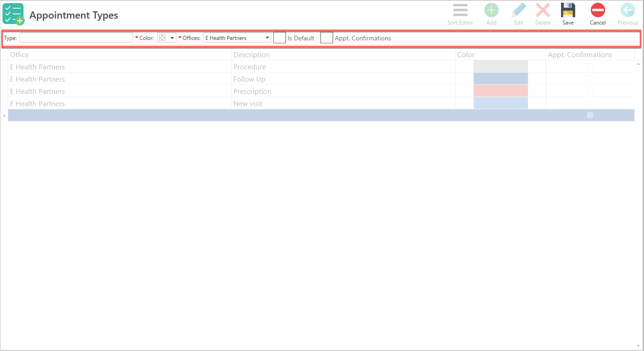Click the Save floppy disk icon
This screenshot has height=351, width=644.
(x=568, y=10)
